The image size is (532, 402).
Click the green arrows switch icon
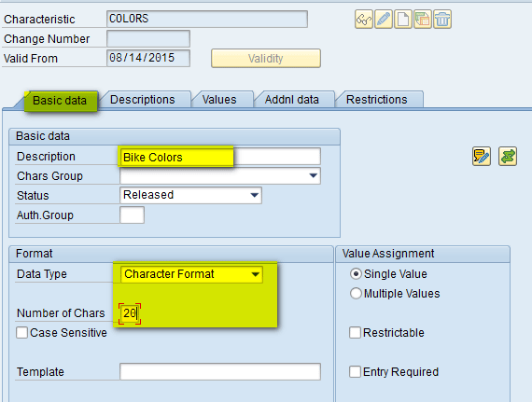508,157
